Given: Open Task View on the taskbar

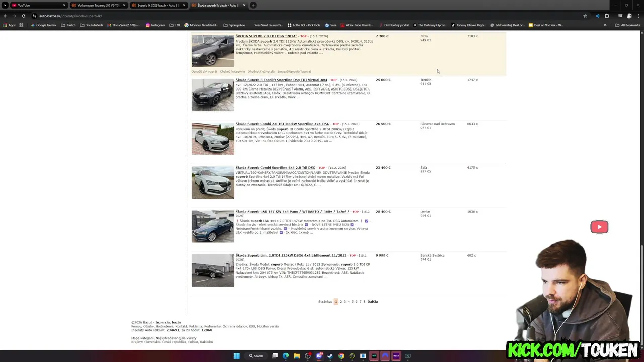Looking at the screenshot, I should [275, 356].
